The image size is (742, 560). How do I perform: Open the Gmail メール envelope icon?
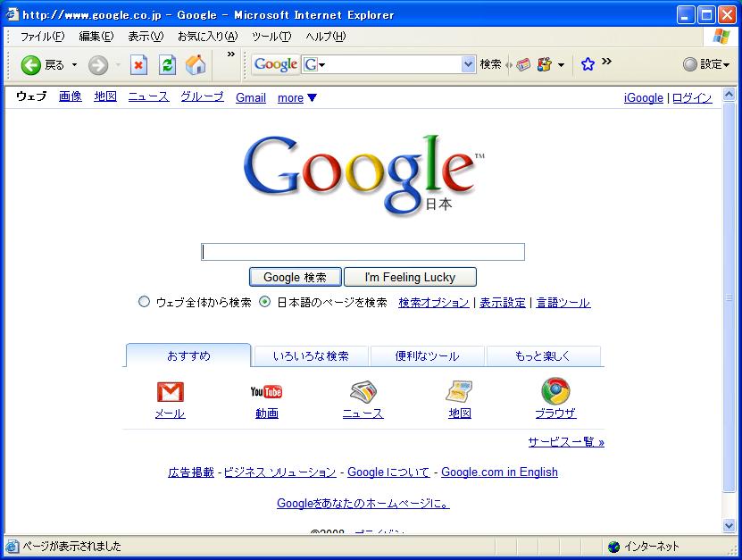[x=171, y=392]
